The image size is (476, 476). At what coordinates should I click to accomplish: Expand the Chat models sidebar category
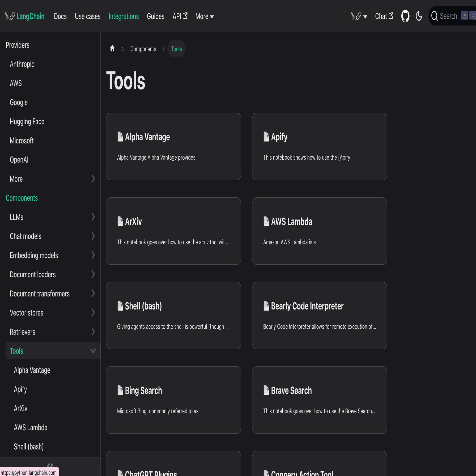(93, 236)
